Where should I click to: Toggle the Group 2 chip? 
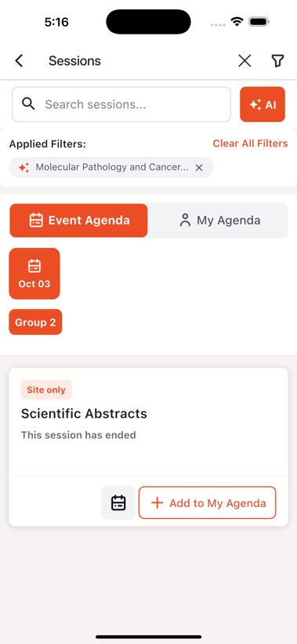(35, 322)
